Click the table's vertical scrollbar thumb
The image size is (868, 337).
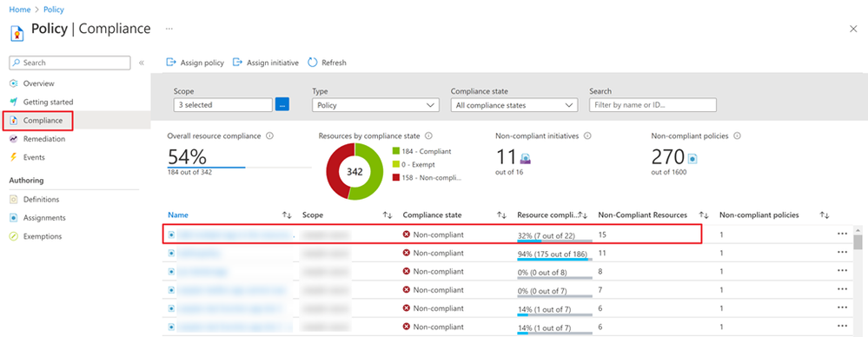click(x=858, y=241)
